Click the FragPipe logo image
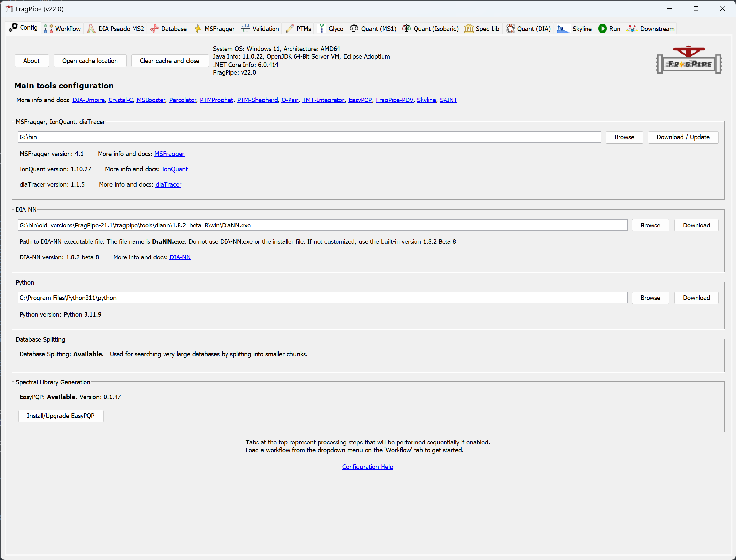 point(688,60)
